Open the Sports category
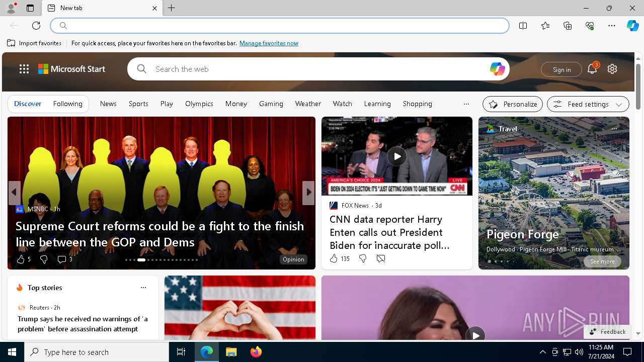This screenshot has width=644, height=362. [138, 104]
